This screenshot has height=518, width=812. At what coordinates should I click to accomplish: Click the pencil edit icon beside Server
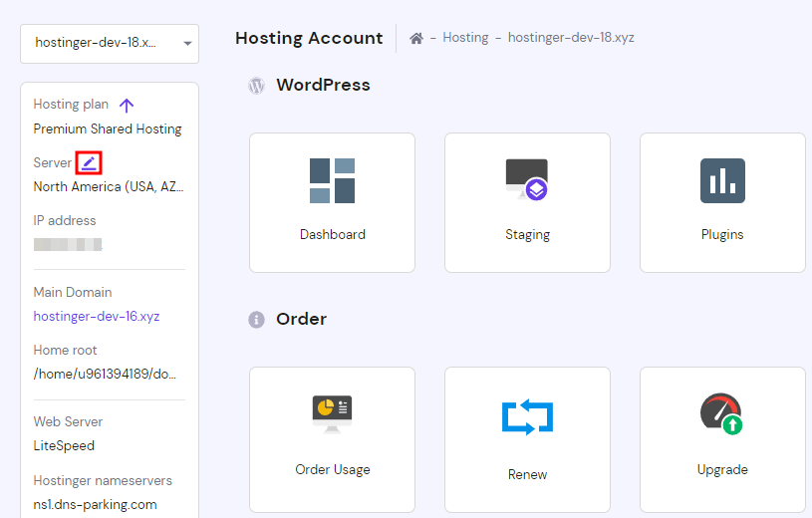[90, 162]
